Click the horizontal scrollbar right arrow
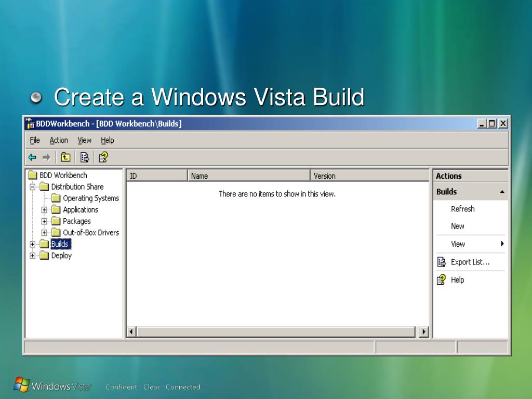The width and height of the screenshot is (532, 399). tap(423, 331)
